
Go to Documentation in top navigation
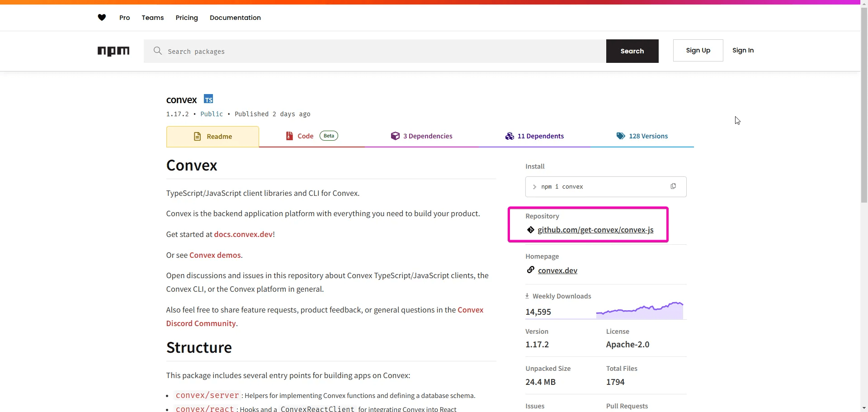(235, 18)
